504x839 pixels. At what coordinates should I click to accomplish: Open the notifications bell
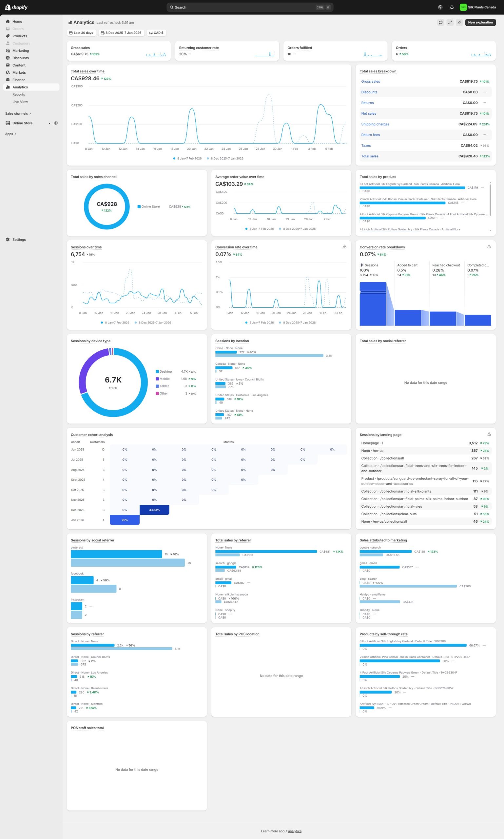click(x=452, y=8)
